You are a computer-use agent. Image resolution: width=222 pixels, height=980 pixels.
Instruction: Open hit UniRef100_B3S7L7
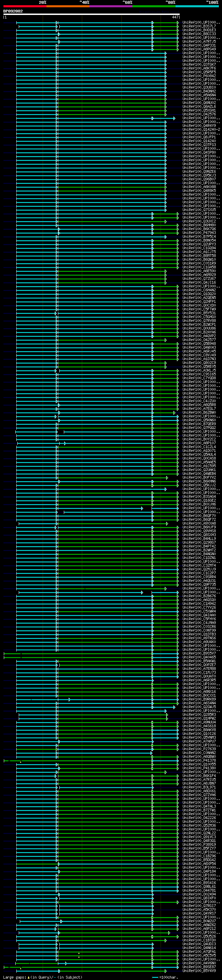coord(199,26)
